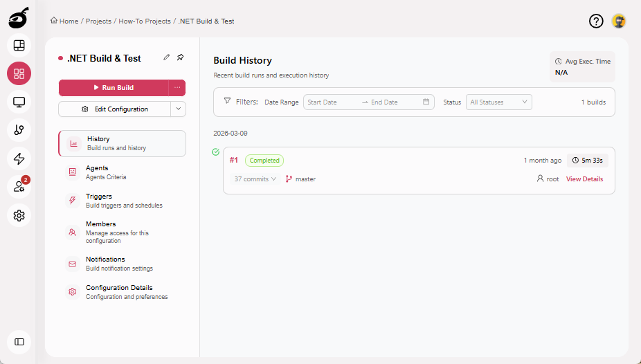Select the Agents section
The image size is (641, 364).
click(123, 172)
